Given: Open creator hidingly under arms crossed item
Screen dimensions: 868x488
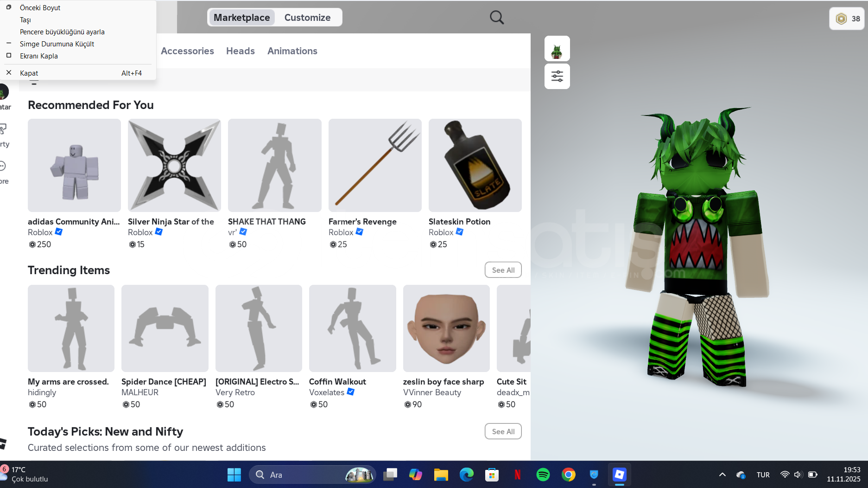Looking at the screenshot, I should coord(42,392).
